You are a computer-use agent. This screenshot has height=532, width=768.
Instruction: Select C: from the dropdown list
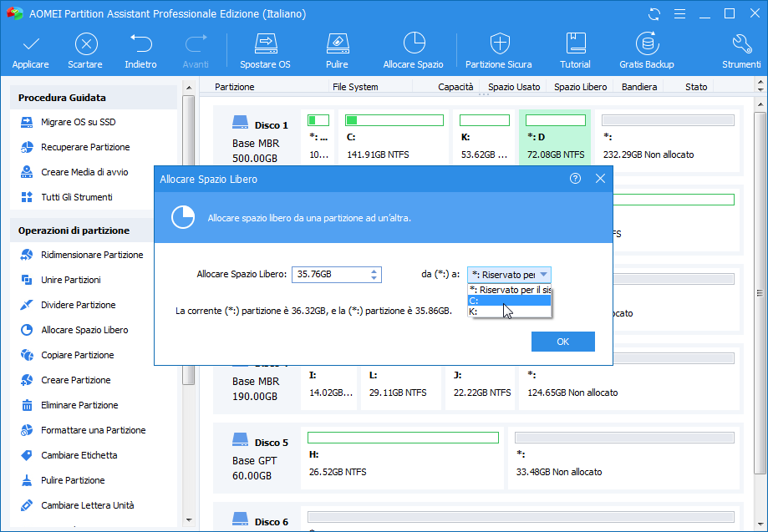click(508, 301)
